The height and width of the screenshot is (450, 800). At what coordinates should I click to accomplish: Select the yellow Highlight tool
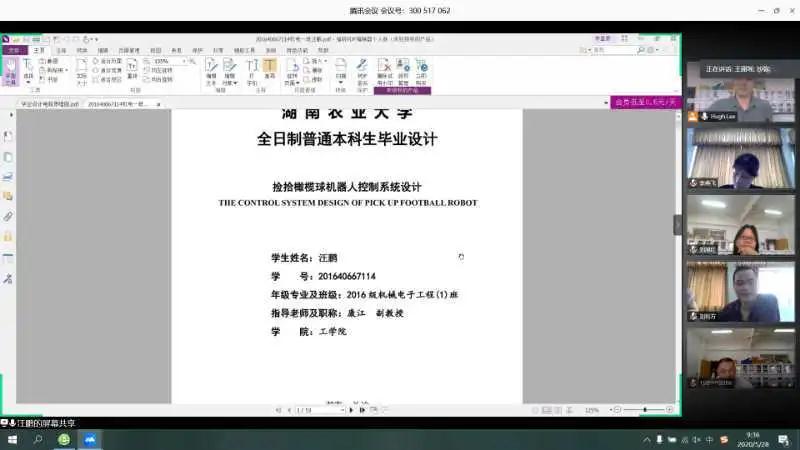(x=270, y=68)
